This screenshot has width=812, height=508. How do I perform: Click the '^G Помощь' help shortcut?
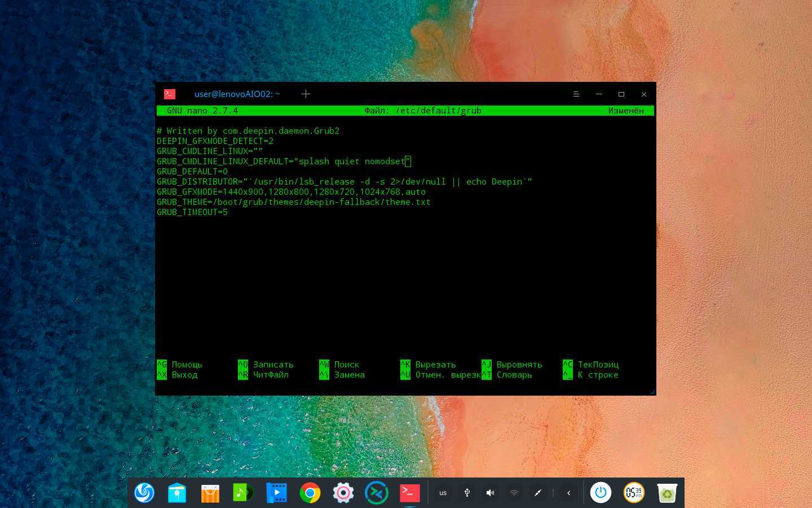(179, 365)
